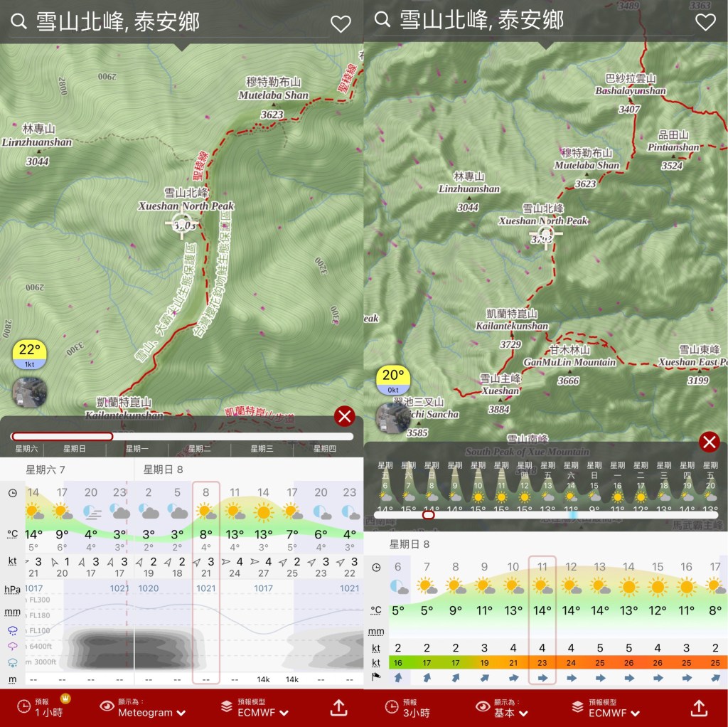Close the forecast panel above 星期六 timeline
728x727 pixels.
pos(344,416)
